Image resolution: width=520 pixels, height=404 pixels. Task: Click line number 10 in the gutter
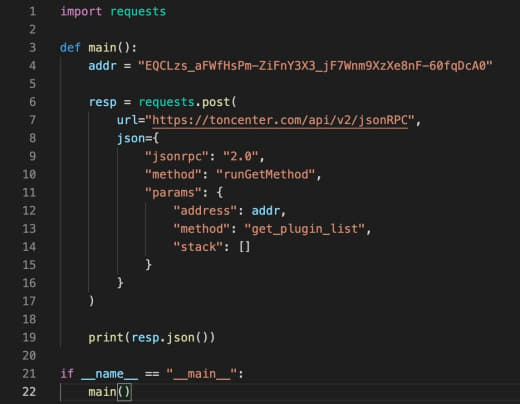[x=29, y=174]
